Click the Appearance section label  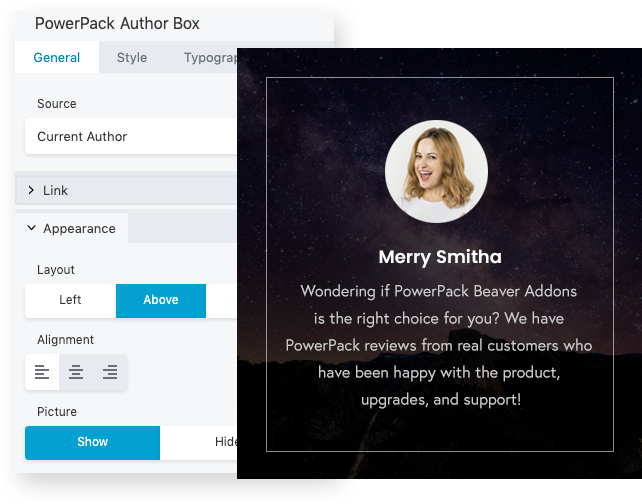coord(79,228)
